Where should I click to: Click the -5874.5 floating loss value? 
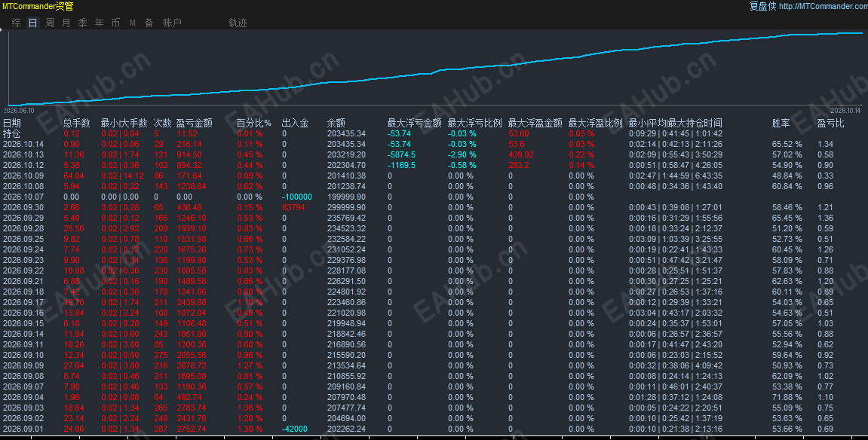pos(401,154)
